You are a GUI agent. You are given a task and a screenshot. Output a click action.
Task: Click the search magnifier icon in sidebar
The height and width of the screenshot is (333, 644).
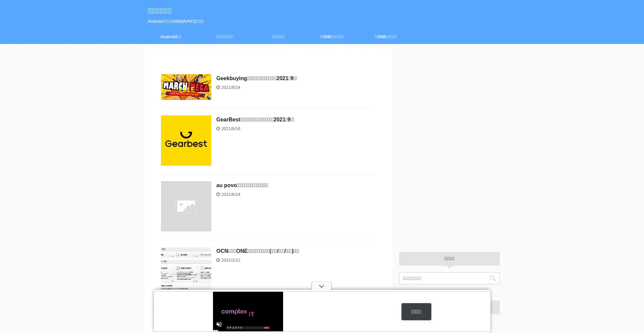[x=493, y=278]
